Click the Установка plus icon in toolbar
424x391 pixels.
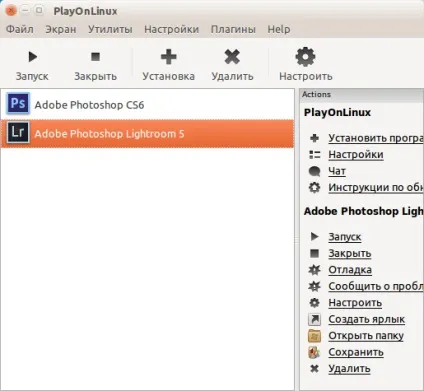tap(169, 57)
